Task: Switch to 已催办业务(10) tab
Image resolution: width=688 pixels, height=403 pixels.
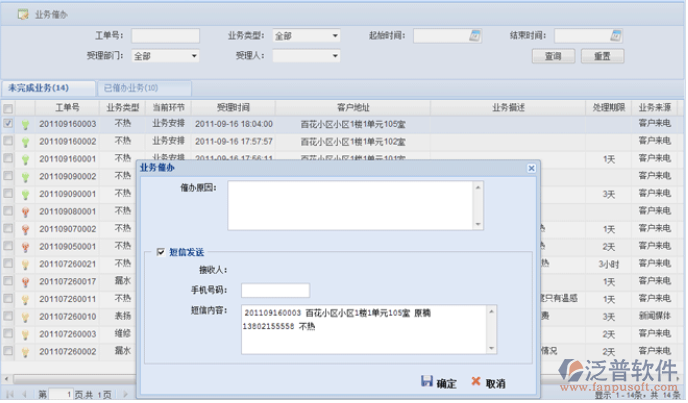Action: point(144,88)
